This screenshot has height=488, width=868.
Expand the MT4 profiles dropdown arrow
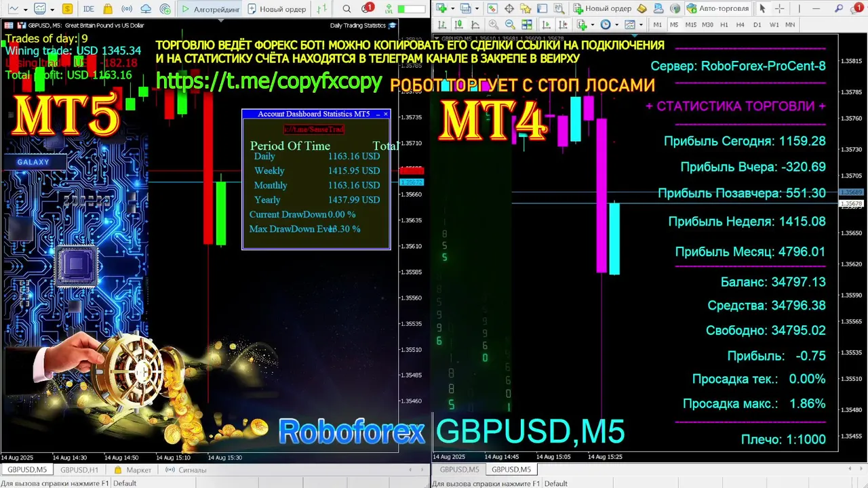(477, 9)
